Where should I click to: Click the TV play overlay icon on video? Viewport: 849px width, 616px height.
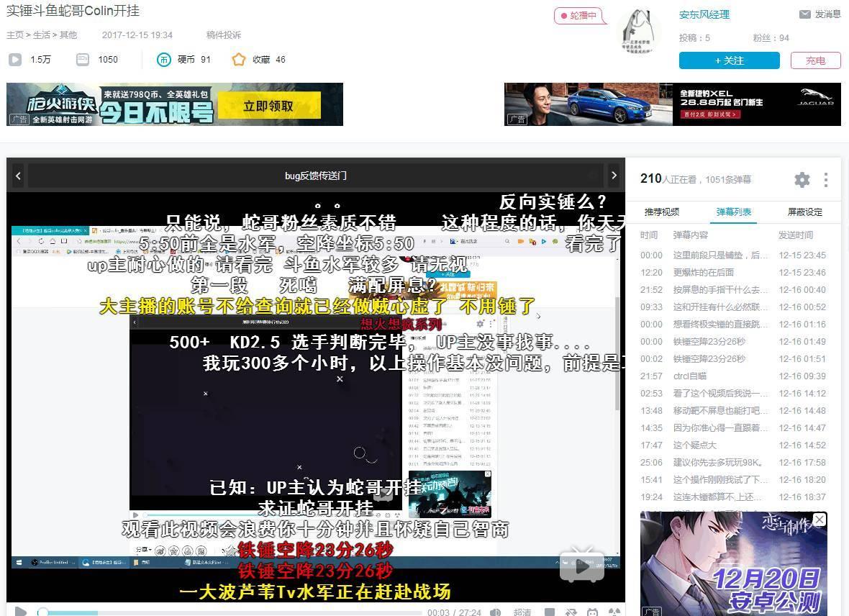click(x=582, y=566)
